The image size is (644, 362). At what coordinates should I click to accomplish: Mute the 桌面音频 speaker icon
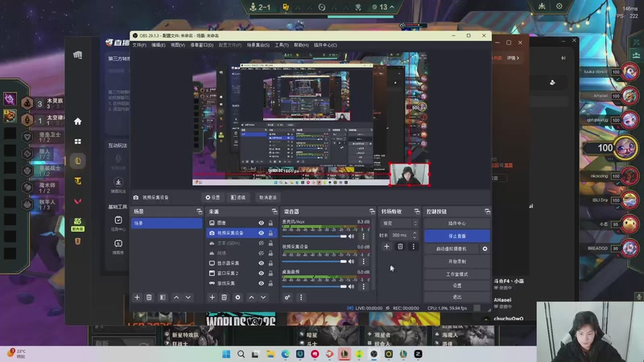point(351,286)
